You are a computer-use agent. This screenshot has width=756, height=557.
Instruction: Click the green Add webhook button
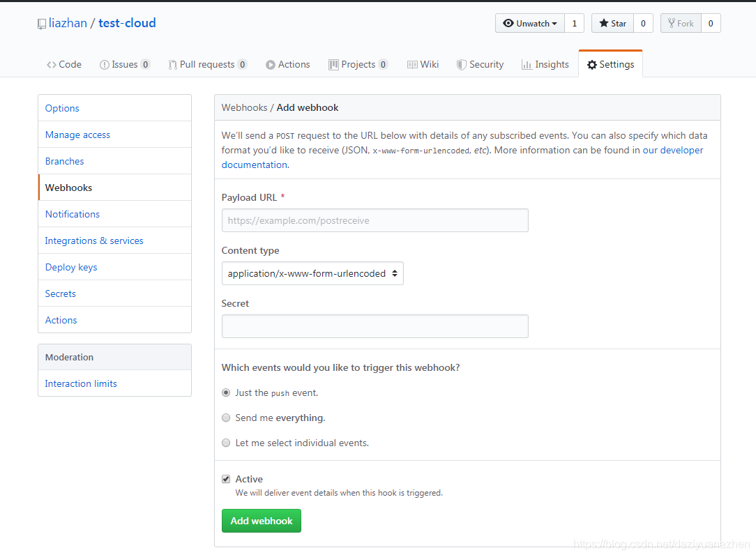pos(262,521)
